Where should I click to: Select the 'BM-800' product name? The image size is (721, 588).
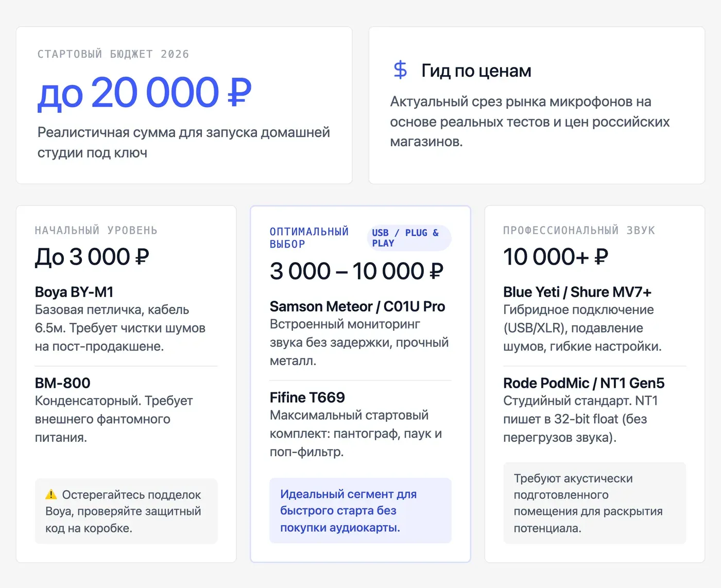[x=63, y=383]
